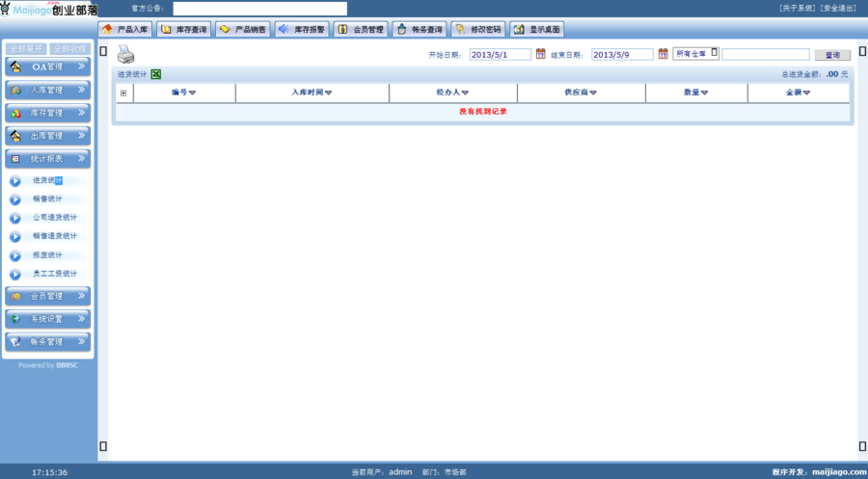Expand the 帐务管理 chevron

(x=81, y=341)
